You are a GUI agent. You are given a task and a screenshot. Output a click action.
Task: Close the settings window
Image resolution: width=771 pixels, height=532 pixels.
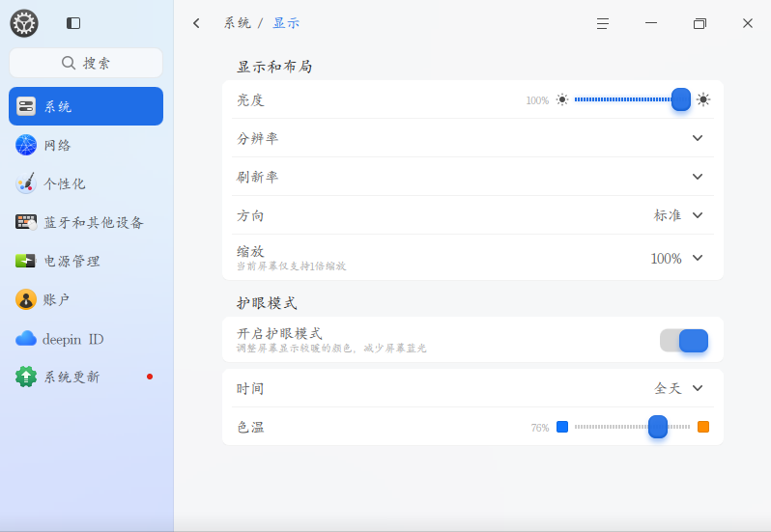coord(748,23)
